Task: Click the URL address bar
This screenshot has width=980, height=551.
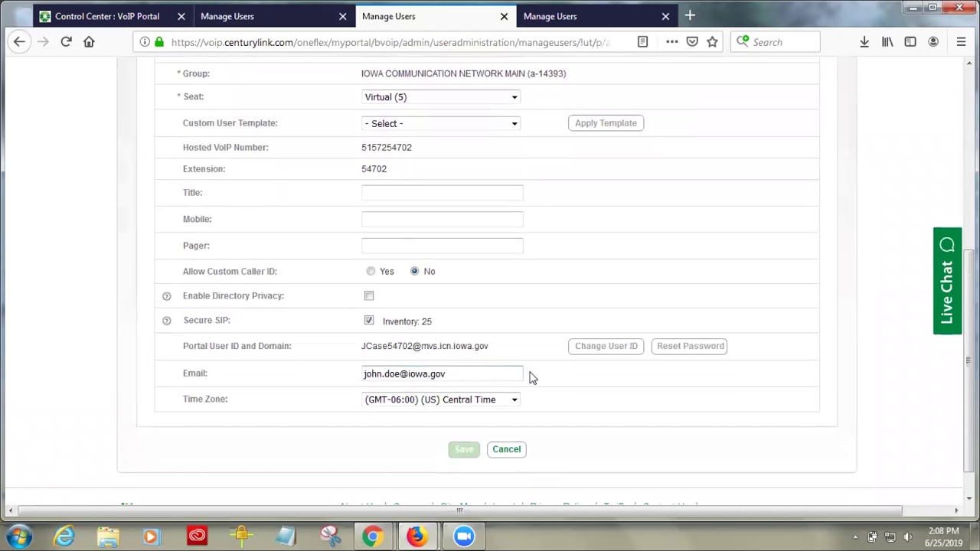Action: click(390, 42)
